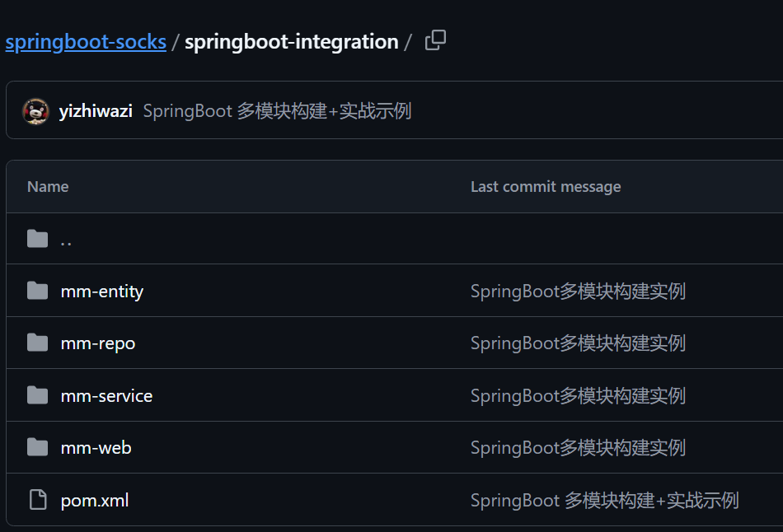The height and width of the screenshot is (532, 783).
Task: Open the latest commit message next to yizhiwazi
Action: pyautogui.click(x=277, y=111)
